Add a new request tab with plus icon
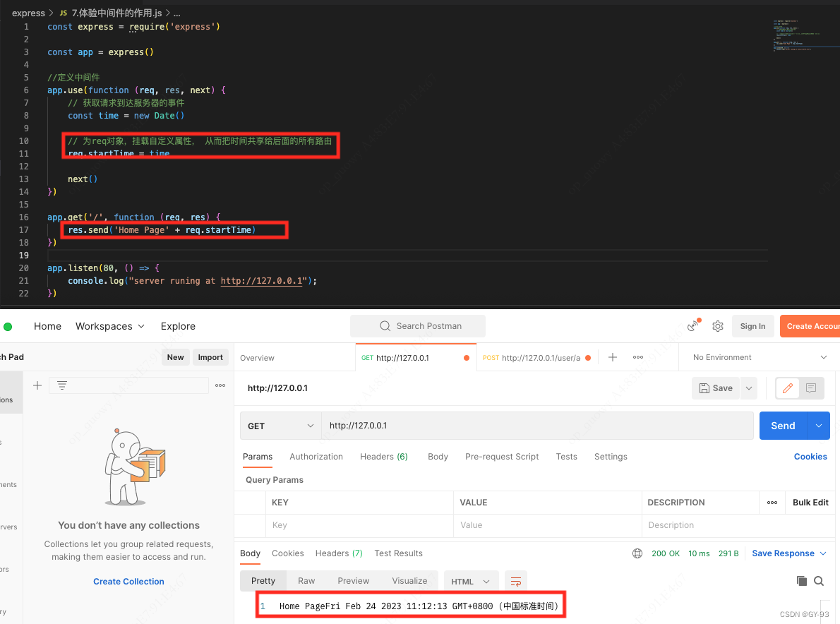840x624 pixels. (x=612, y=357)
